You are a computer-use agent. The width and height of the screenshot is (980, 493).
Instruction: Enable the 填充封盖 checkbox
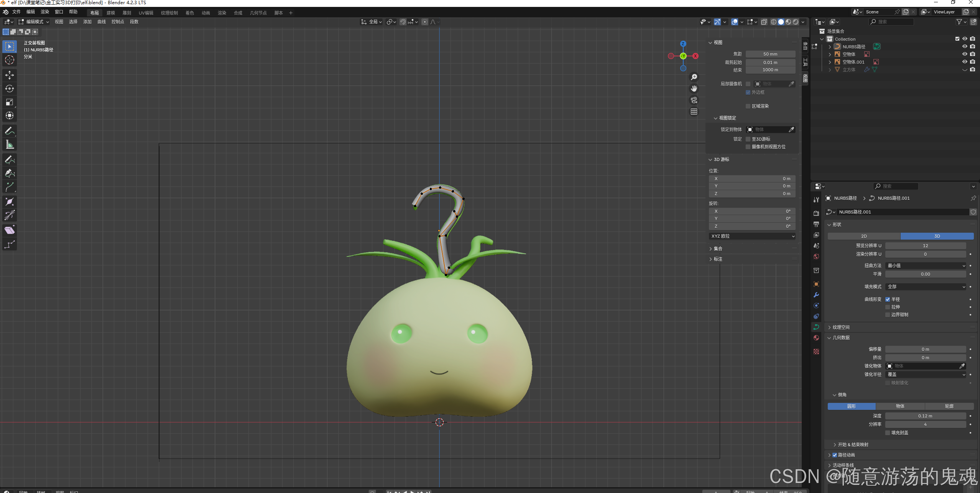coord(888,433)
